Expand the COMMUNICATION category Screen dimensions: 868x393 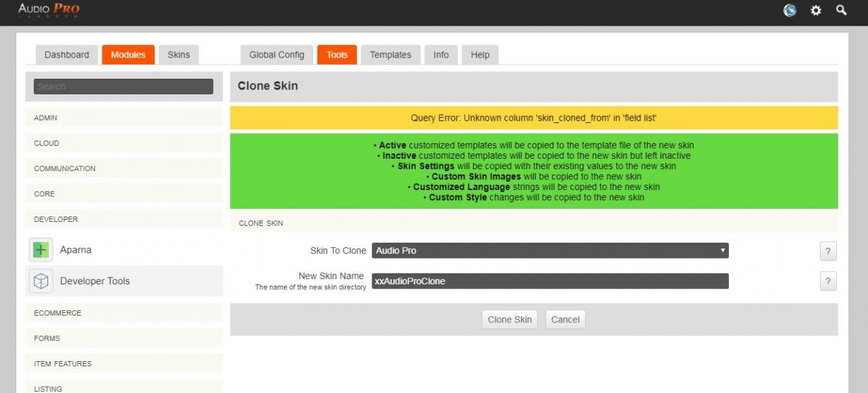[x=124, y=168]
